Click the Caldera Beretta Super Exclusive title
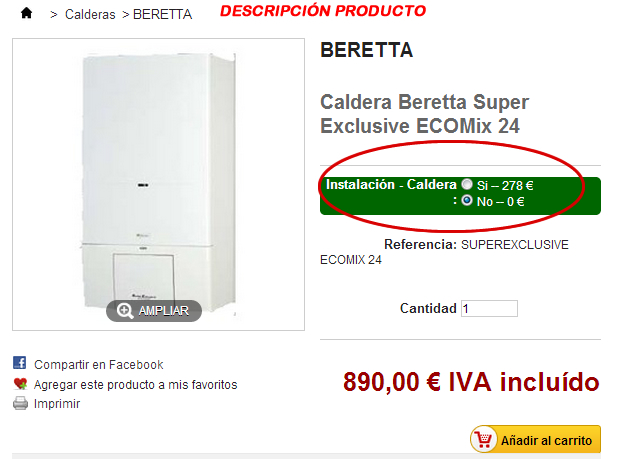 (424, 114)
